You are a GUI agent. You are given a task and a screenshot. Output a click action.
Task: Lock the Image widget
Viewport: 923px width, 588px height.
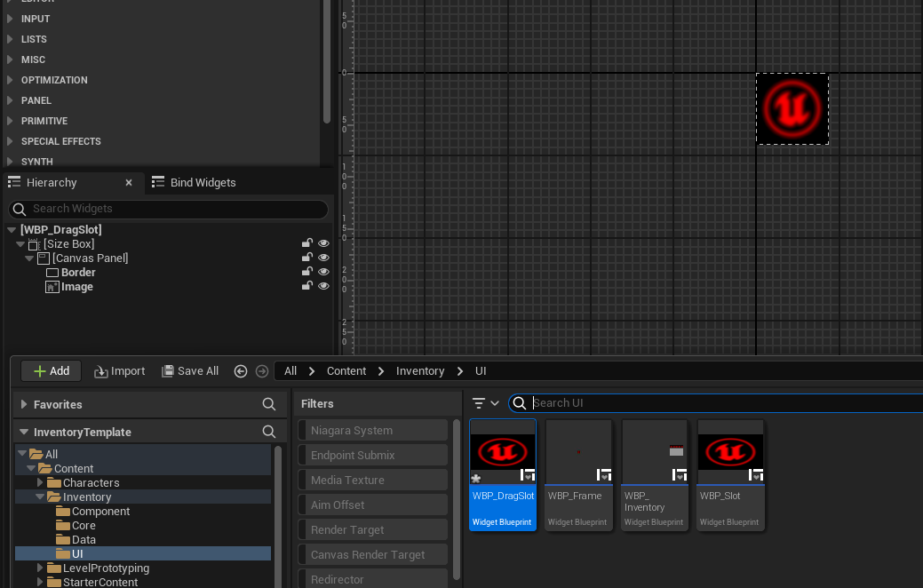pyautogui.click(x=306, y=285)
